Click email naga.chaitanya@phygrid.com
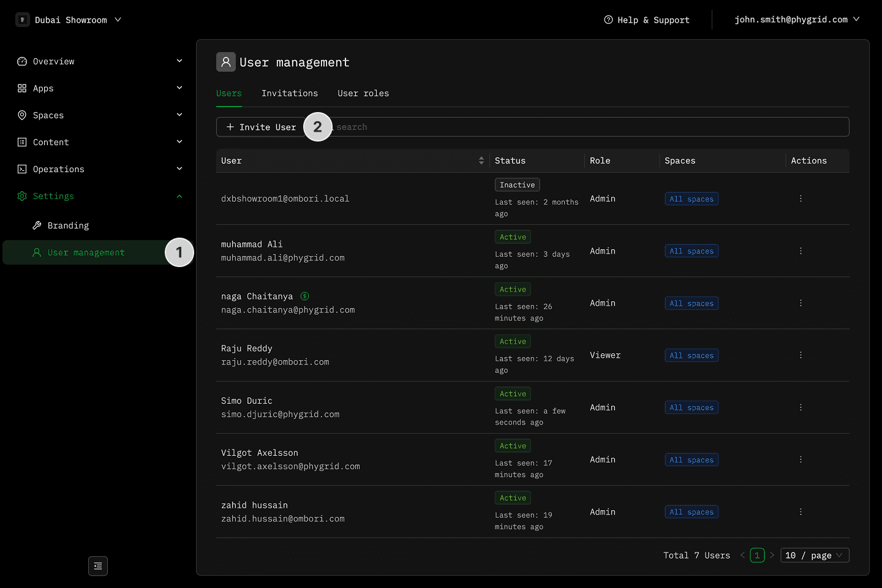This screenshot has height=588, width=882. [288, 310]
